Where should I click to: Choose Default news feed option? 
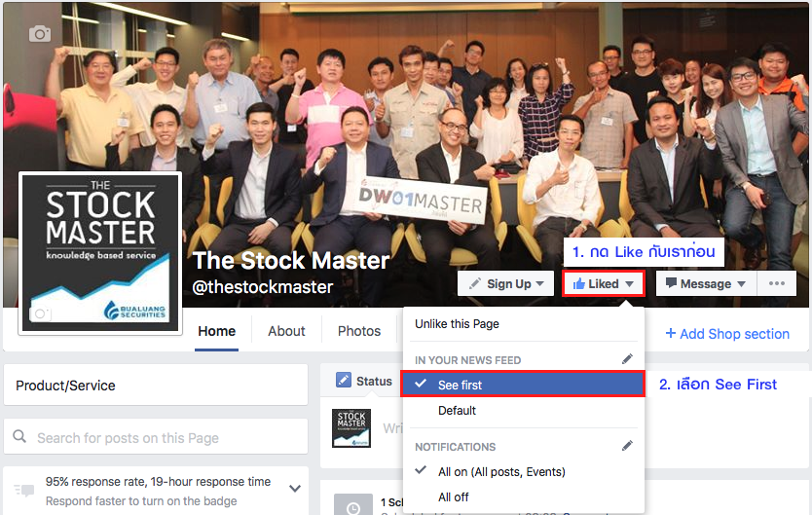point(457,411)
